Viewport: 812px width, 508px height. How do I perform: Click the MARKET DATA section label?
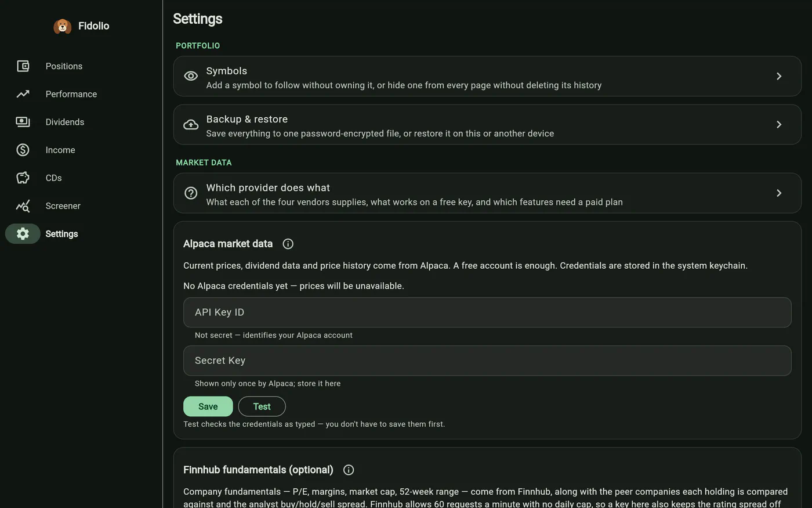click(204, 163)
